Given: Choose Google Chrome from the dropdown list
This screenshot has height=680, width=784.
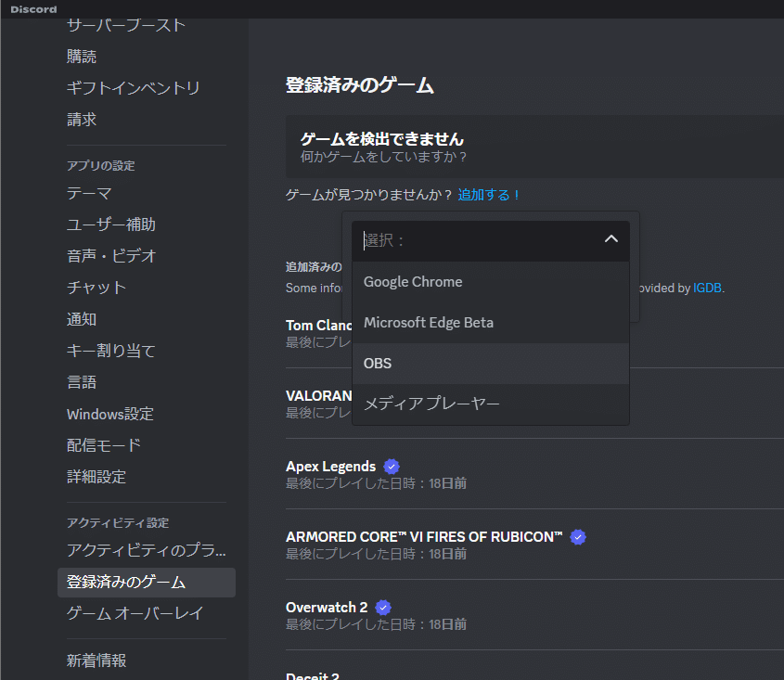Looking at the screenshot, I should pos(491,282).
